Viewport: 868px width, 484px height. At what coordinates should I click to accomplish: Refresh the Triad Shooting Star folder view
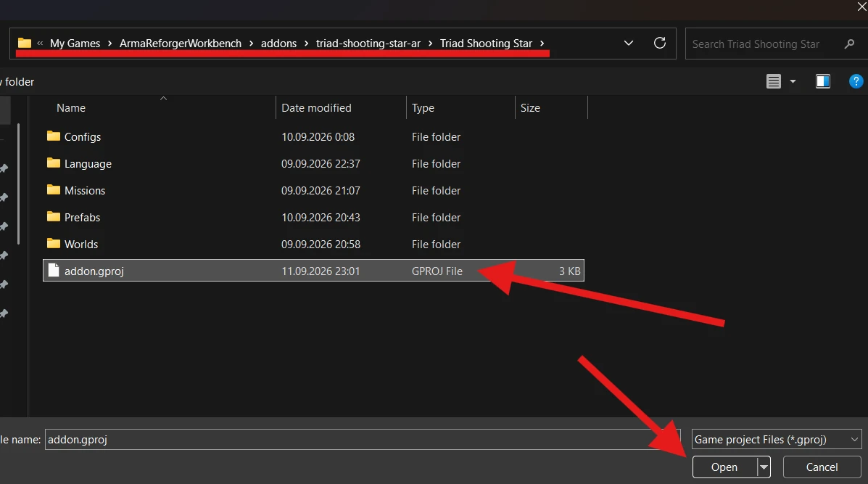coord(659,44)
